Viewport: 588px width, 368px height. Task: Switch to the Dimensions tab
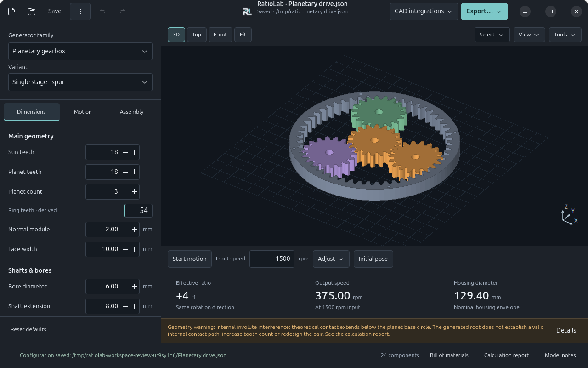tap(32, 112)
